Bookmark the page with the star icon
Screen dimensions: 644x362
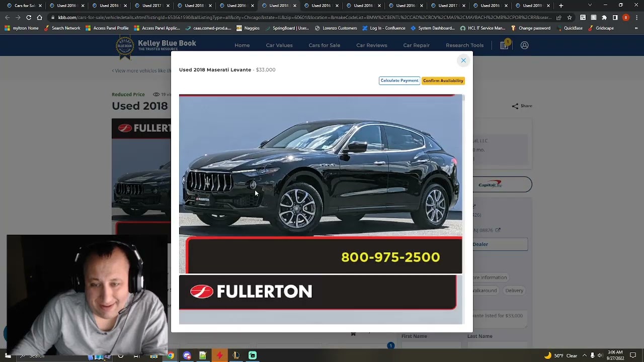click(x=569, y=17)
